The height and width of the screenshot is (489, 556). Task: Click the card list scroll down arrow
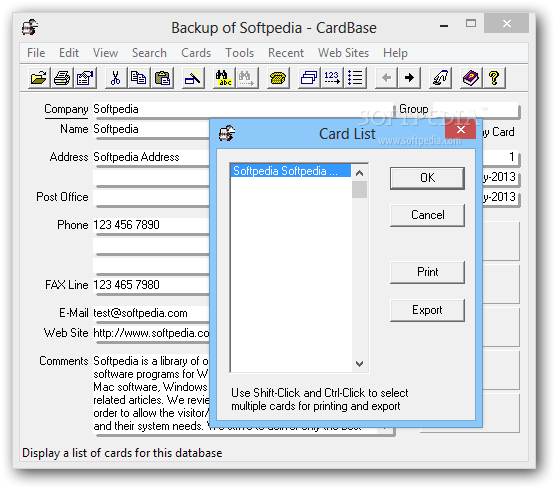(360, 364)
